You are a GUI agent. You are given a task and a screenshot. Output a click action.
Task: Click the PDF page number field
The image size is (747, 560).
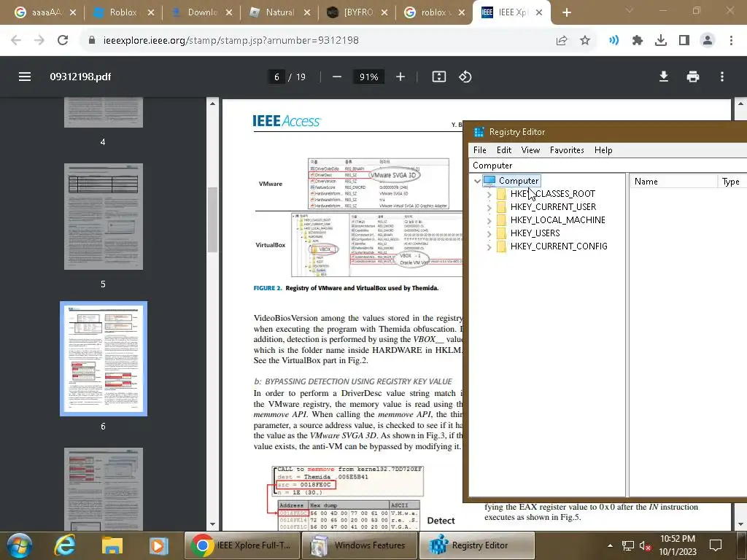[276, 77]
